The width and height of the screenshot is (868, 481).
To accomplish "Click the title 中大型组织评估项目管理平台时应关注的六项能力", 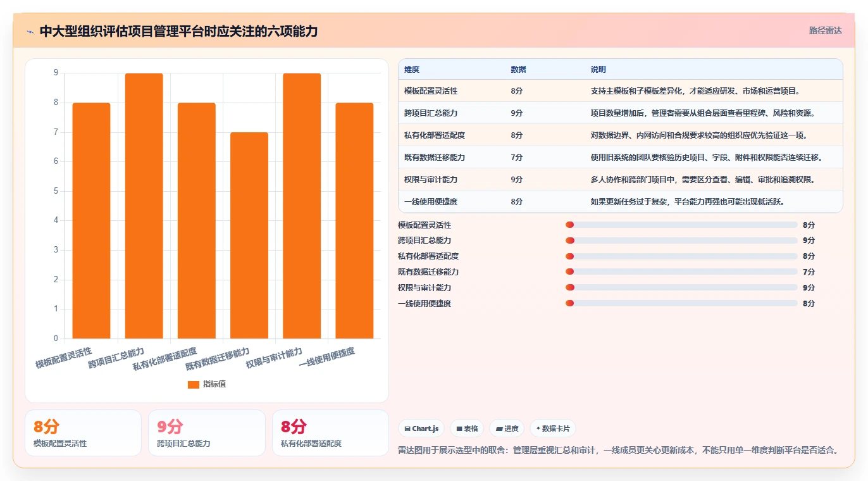I will [x=178, y=31].
